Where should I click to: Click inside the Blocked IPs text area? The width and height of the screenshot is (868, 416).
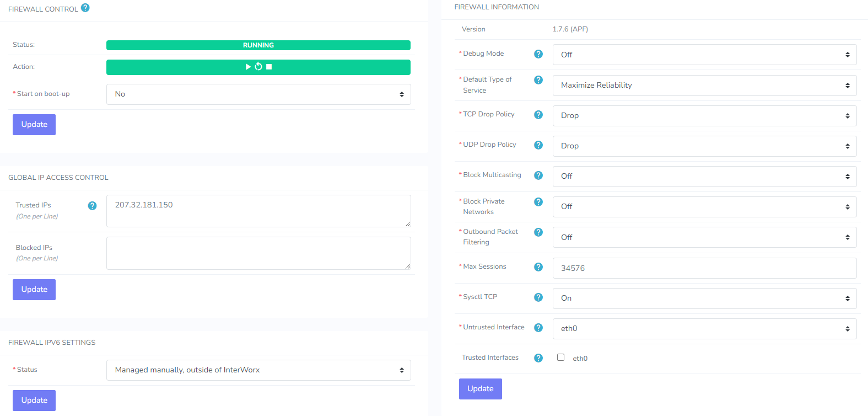point(258,253)
